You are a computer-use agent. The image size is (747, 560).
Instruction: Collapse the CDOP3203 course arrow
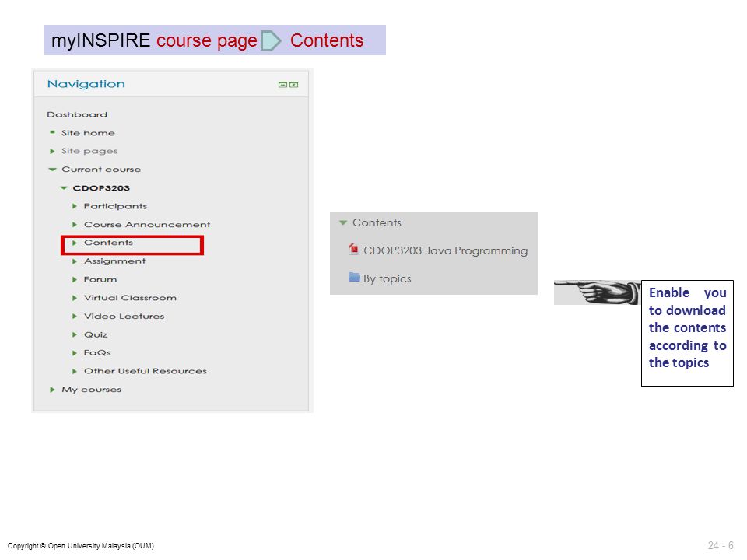[63, 188]
